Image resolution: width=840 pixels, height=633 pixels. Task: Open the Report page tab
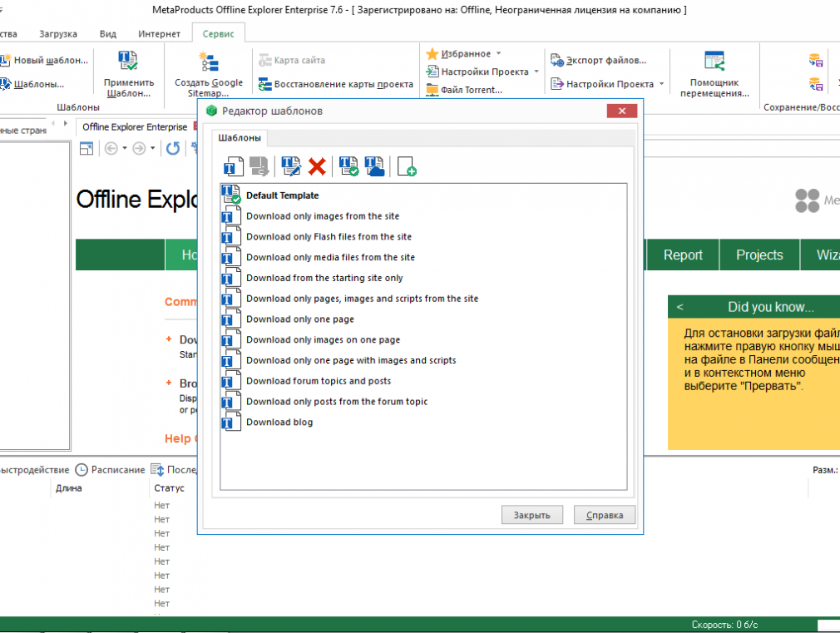(683, 255)
